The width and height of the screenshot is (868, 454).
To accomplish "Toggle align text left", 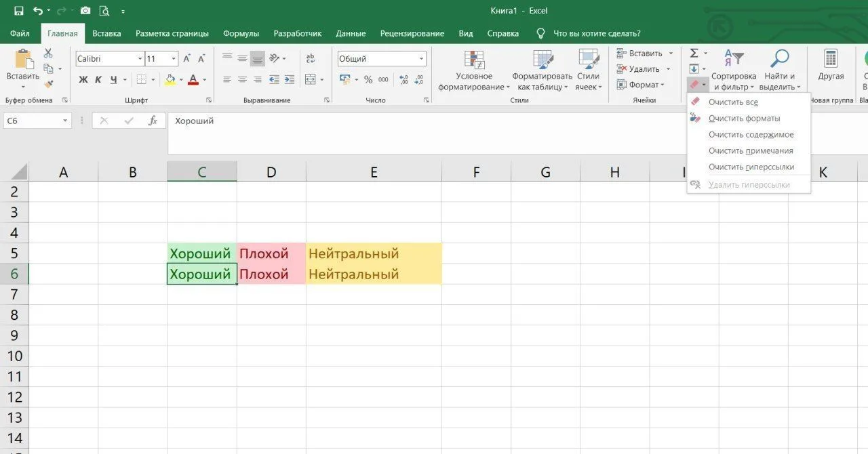I will [x=227, y=79].
